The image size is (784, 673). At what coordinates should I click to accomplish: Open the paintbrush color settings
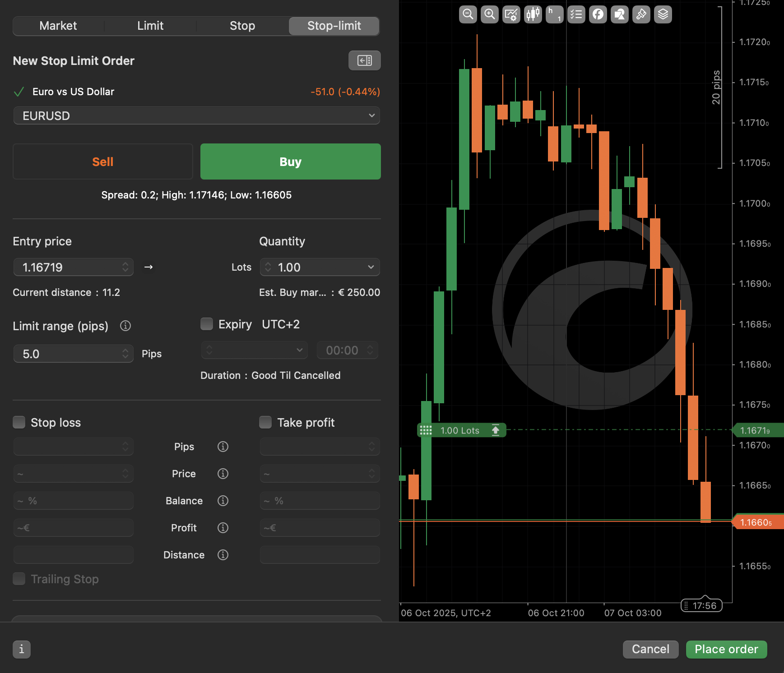pyautogui.click(x=641, y=14)
